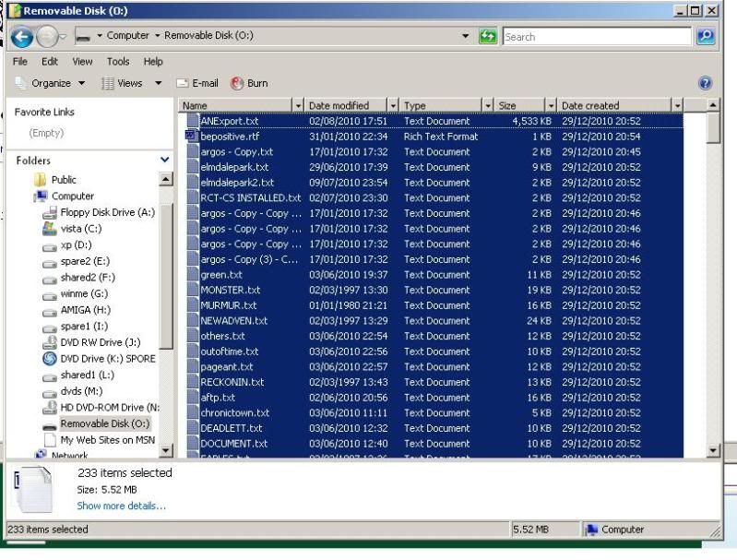Open the Edit menu
737x560 pixels.
pos(50,62)
